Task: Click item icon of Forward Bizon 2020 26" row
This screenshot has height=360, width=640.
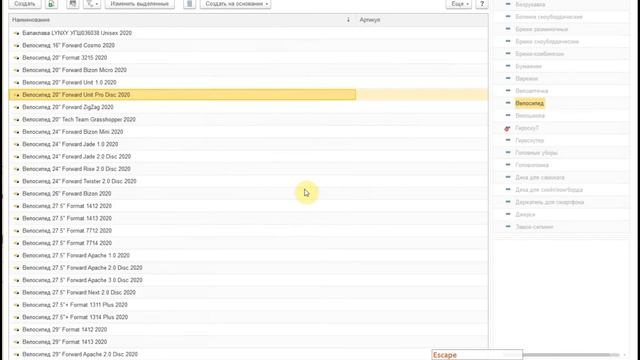Action: click(16, 194)
